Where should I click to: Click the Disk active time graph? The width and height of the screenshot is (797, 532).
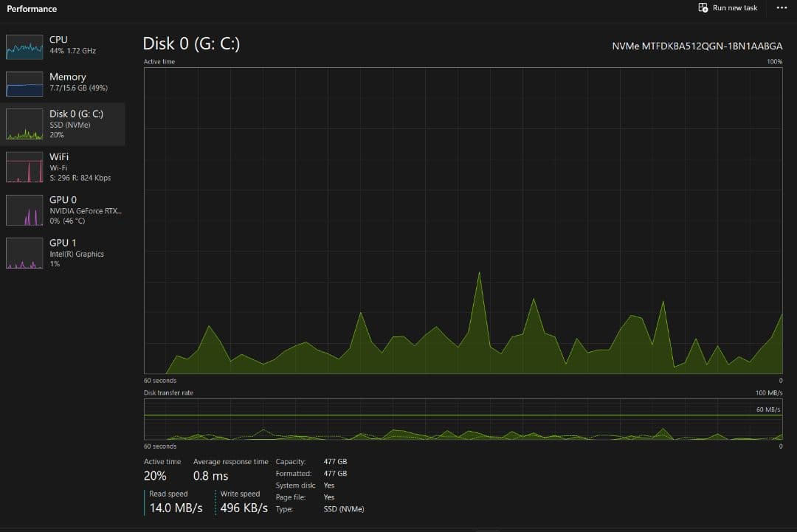pyautogui.click(x=463, y=221)
